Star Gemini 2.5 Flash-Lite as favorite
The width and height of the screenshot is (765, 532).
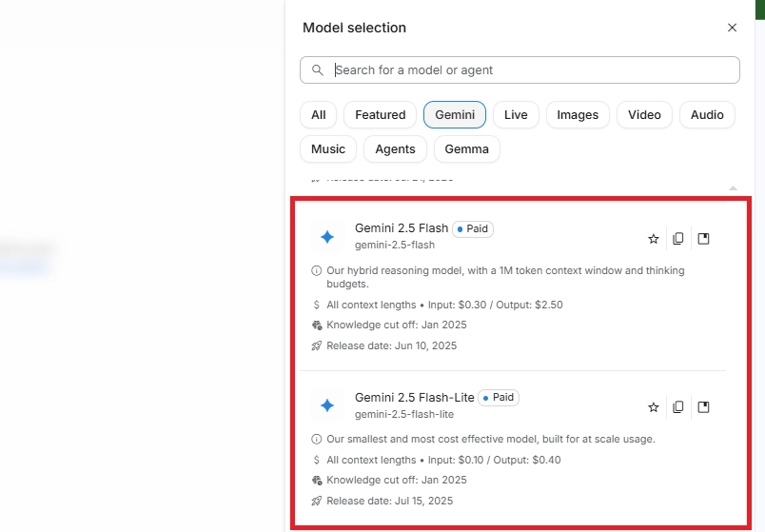coord(654,407)
